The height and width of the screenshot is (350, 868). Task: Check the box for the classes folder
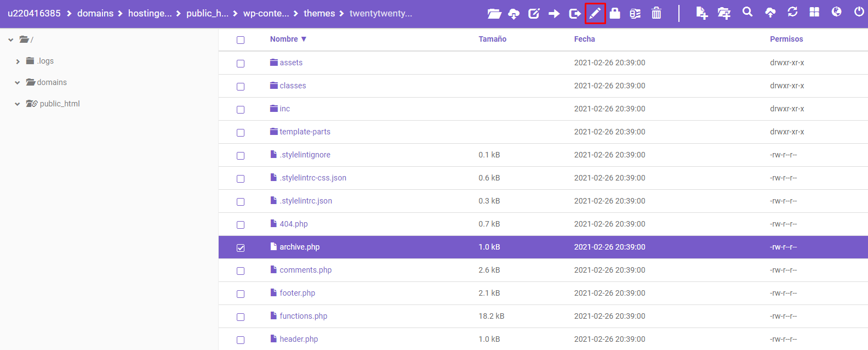click(241, 87)
